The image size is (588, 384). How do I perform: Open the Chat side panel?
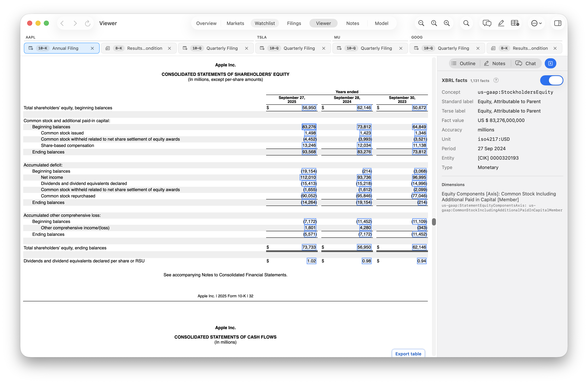click(526, 64)
